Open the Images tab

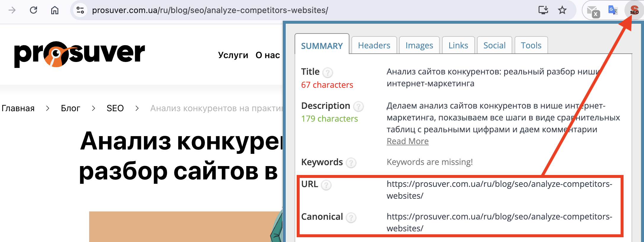tap(419, 45)
